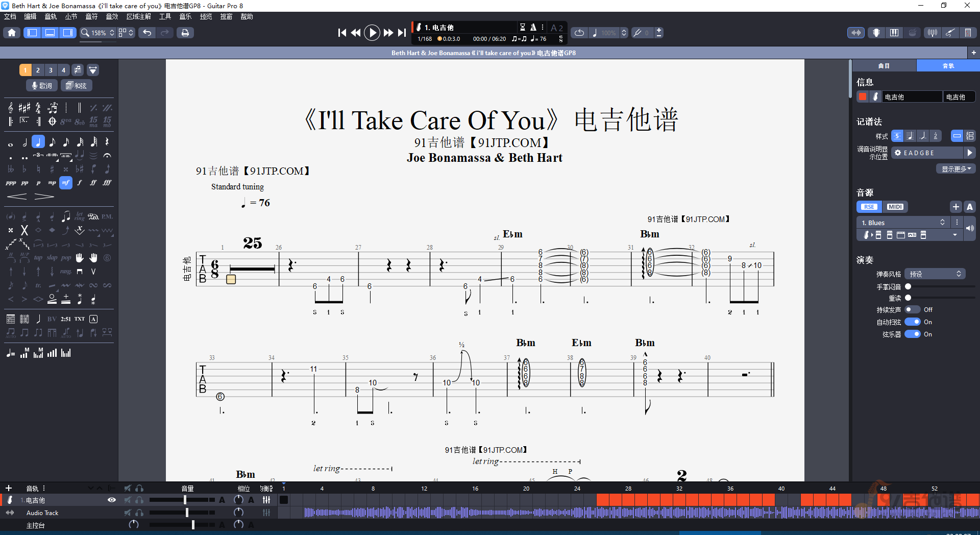
Task: Set dynamic to piano p
Action: [x=38, y=183]
